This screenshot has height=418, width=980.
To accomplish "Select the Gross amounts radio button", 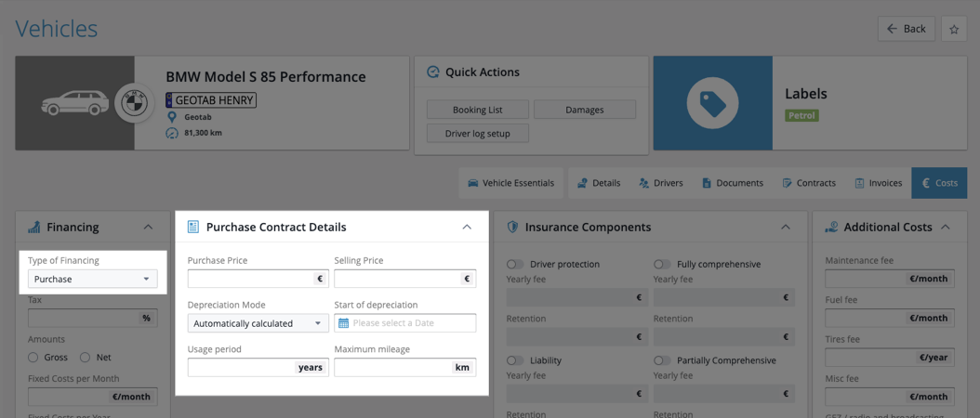I will (x=33, y=357).
